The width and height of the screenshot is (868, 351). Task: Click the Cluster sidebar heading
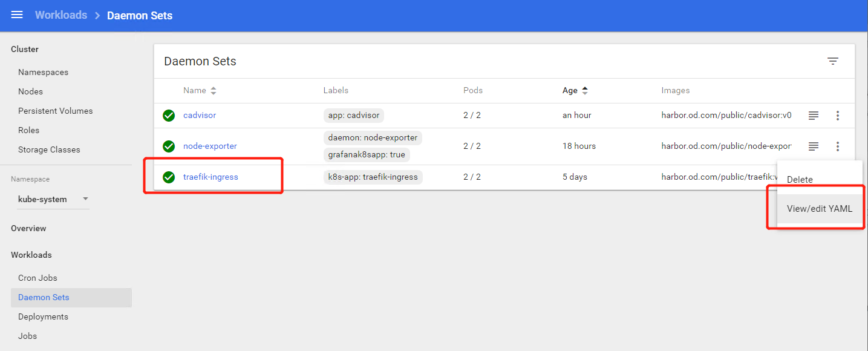click(x=25, y=49)
